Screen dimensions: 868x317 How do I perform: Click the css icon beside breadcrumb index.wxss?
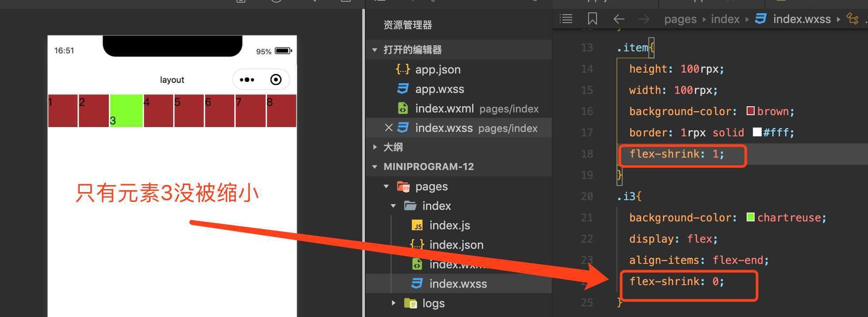tap(761, 19)
